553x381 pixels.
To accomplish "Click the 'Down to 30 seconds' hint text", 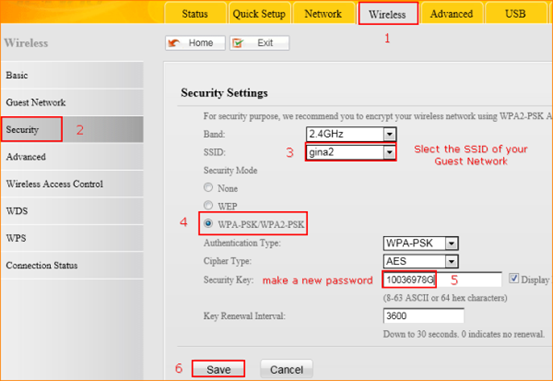I will coord(464,334).
